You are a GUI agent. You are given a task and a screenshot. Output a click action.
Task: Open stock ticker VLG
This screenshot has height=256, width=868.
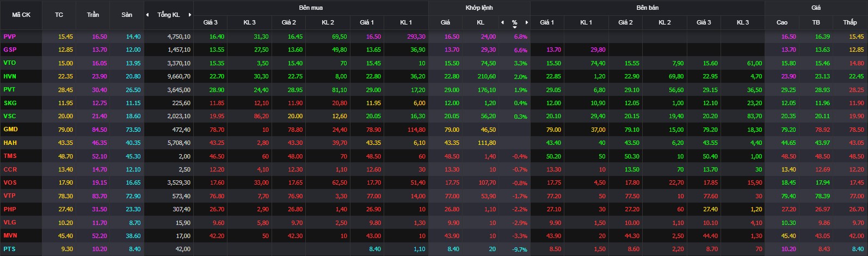coord(10,222)
